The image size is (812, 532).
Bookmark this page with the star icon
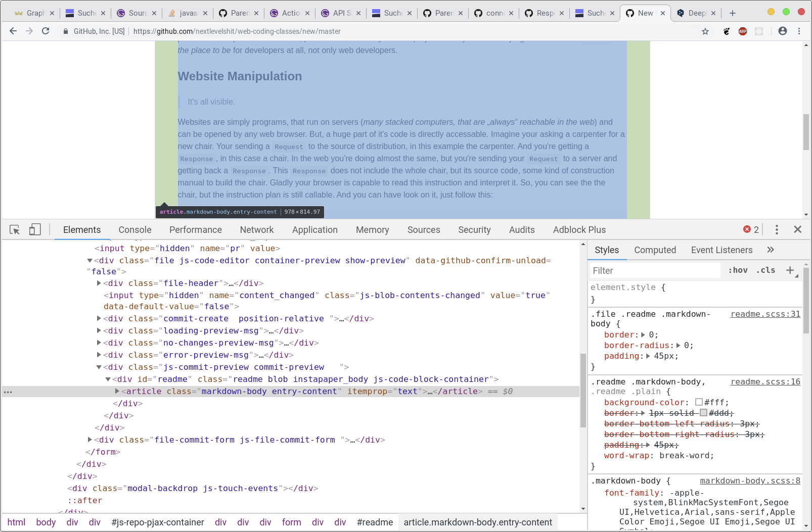705,31
